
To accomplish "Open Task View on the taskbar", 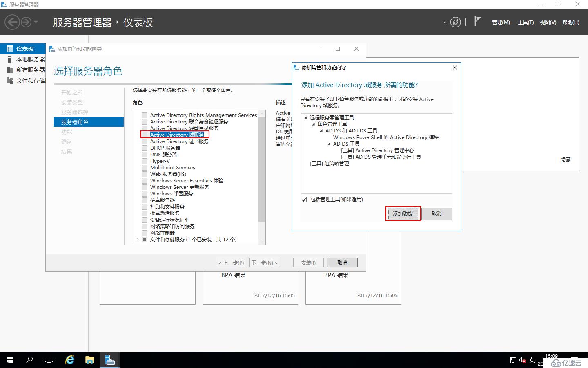I will [49, 360].
